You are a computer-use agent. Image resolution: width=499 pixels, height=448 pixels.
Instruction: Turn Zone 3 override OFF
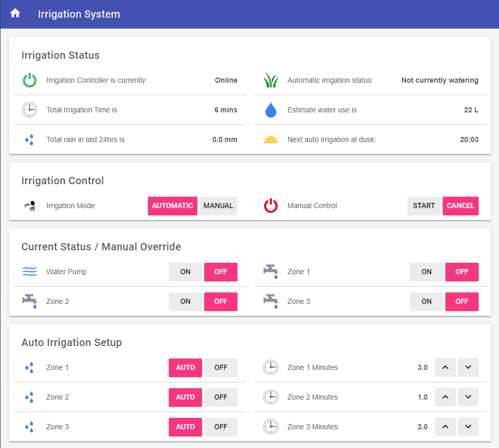tap(462, 301)
